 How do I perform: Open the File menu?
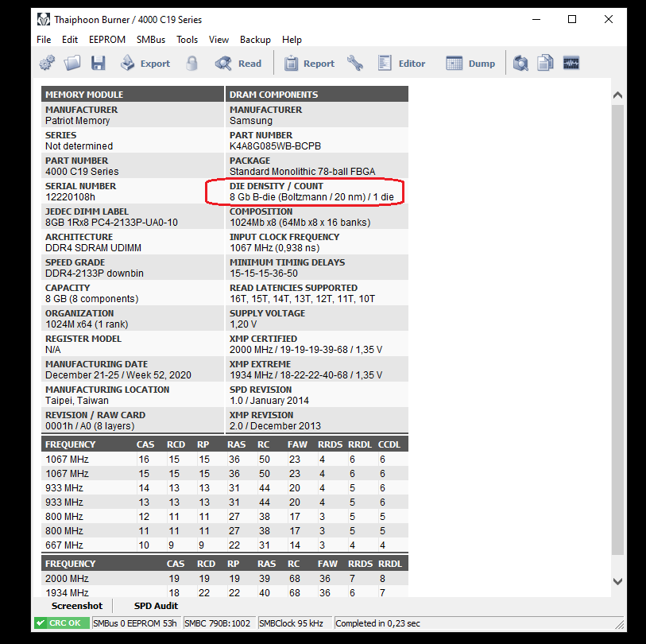pos(44,40)
